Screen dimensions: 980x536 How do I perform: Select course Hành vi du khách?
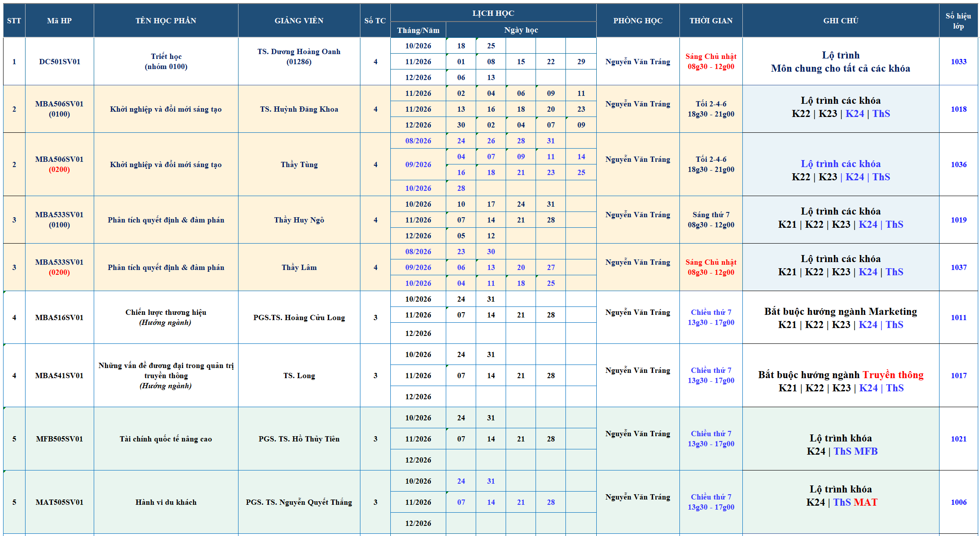click(x=166, y=502)
